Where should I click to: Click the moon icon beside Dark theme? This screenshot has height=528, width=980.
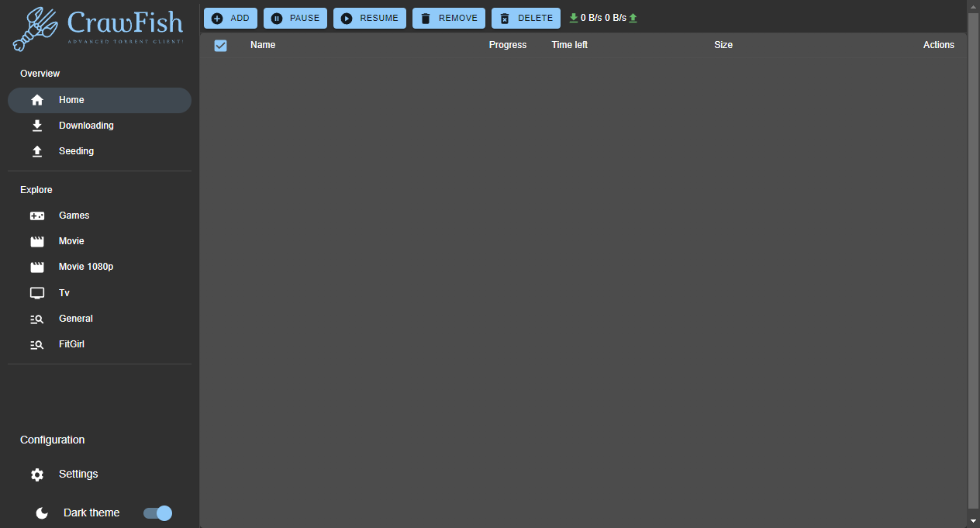pyautogui.click(x=42, y=513)
